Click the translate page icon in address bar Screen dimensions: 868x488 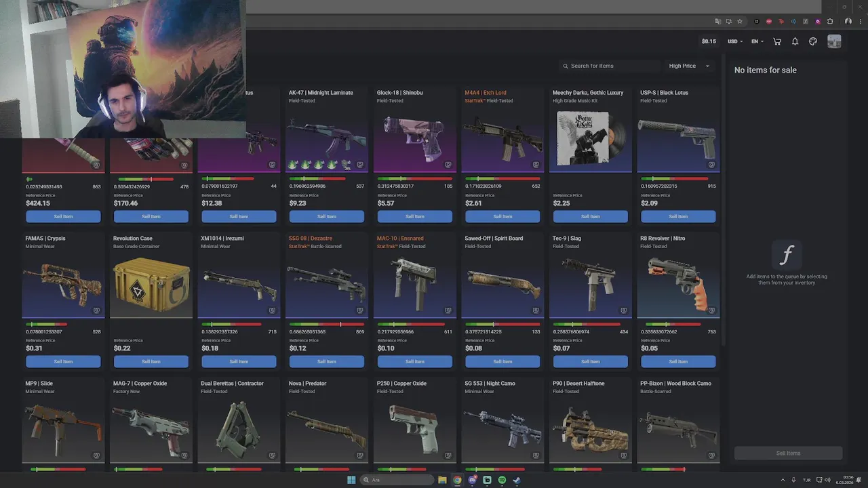point(718,21)
